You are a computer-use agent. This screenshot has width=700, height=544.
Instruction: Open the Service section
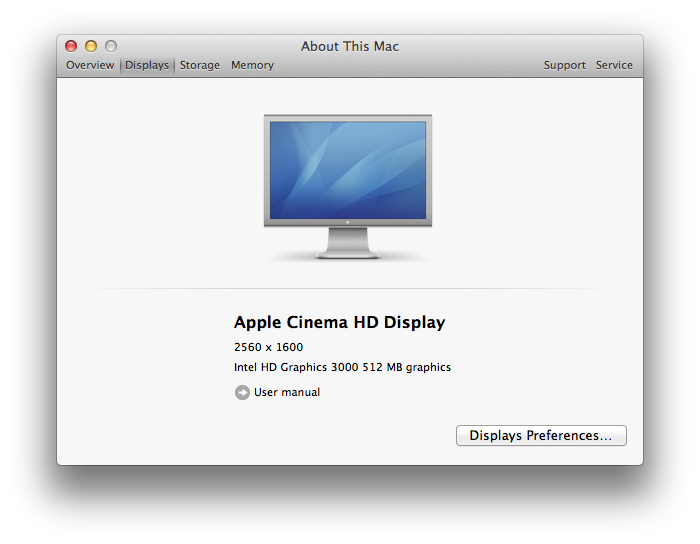pos(614,65)
